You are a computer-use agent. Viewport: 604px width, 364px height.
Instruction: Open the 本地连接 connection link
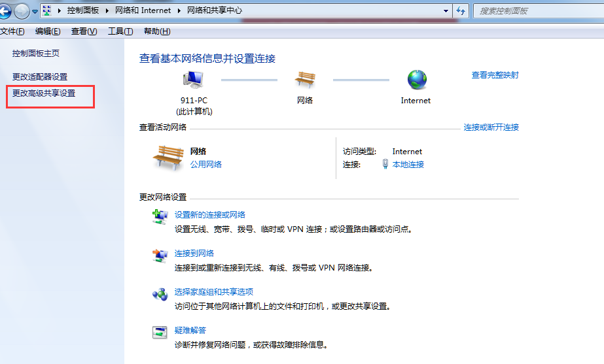(408, 165)
